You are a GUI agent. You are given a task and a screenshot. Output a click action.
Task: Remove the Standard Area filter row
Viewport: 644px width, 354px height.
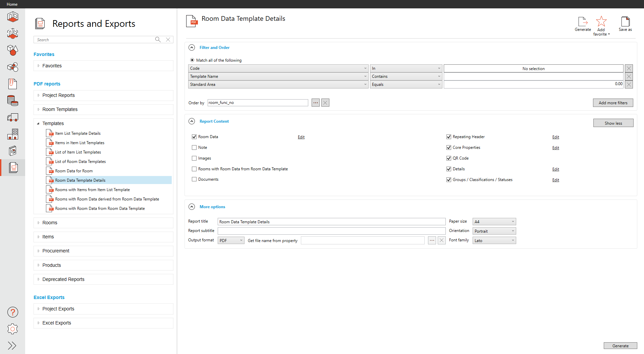(x=629, y=84)
